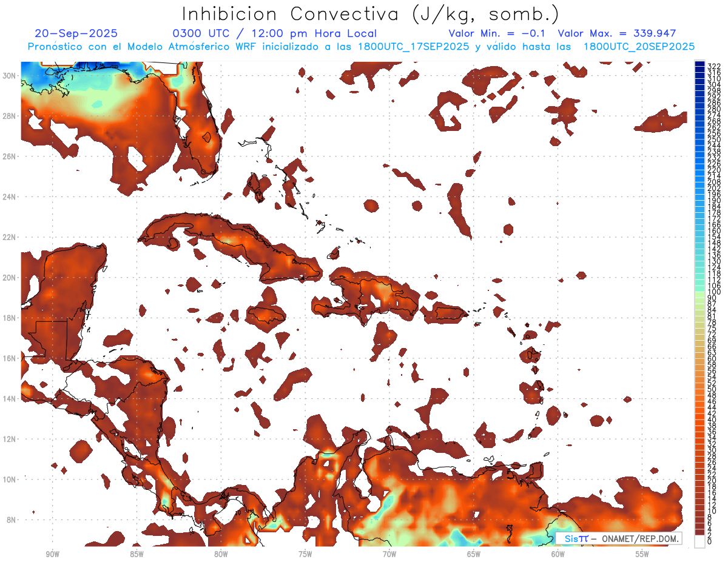Click the "55W" longitude axis label
The width and height of the screenshot is (728, 562).
642,554
